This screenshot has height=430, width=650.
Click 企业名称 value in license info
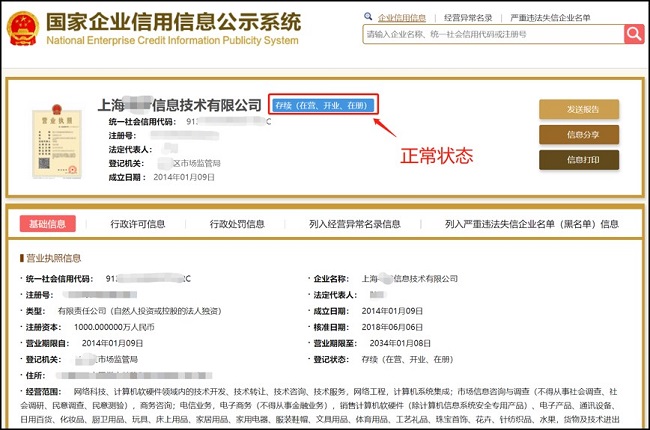[x=410, y=279]
